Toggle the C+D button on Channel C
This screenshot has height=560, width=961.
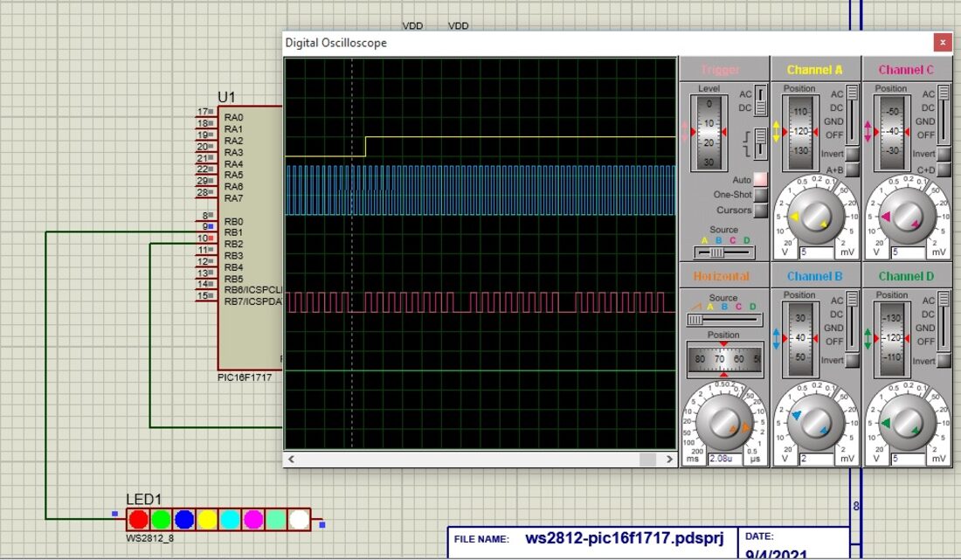click(944, 169)
